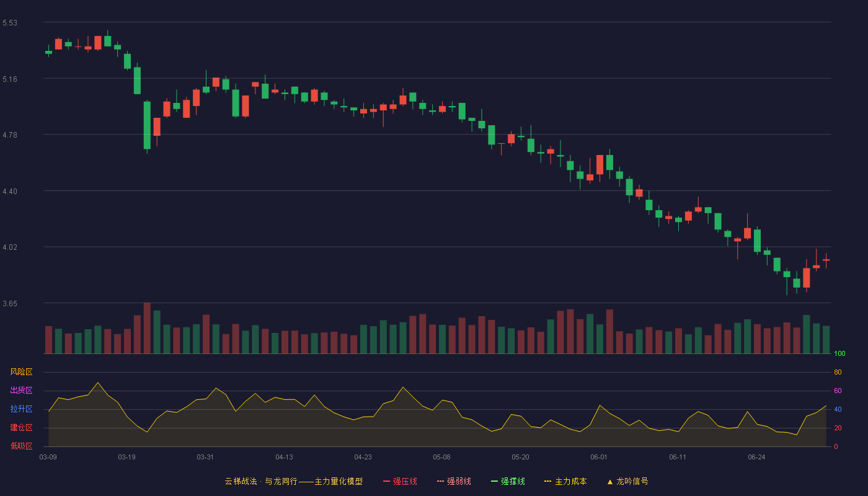Select the 4.78 price axis label

tap(10, 135)
